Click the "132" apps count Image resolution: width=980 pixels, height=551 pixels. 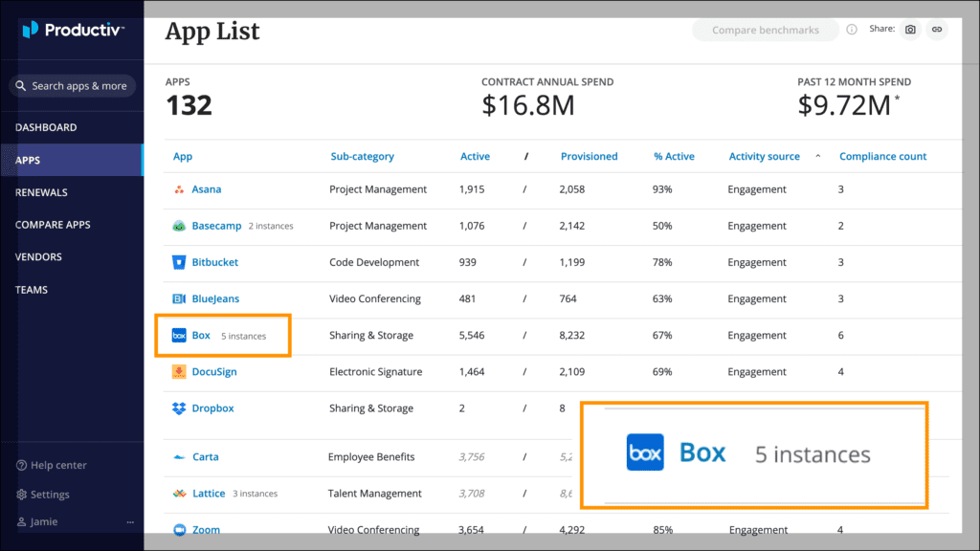click(x=189, y=105)
